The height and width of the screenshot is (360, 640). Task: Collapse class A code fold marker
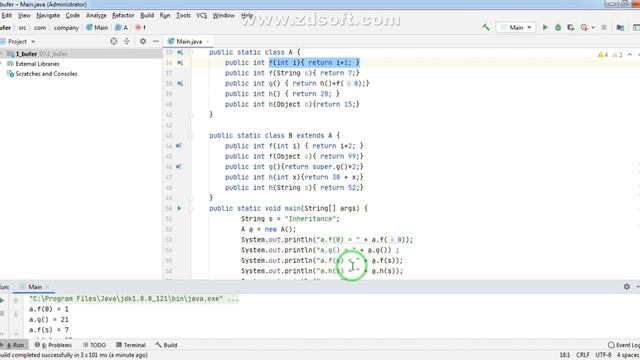(x=191, y=53)
